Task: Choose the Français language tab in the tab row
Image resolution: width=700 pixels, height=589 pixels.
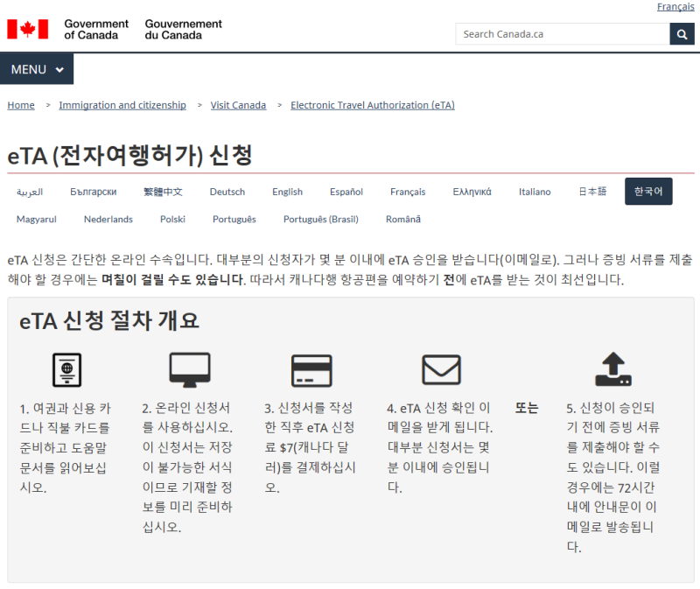Action: (x=408, y=192)
